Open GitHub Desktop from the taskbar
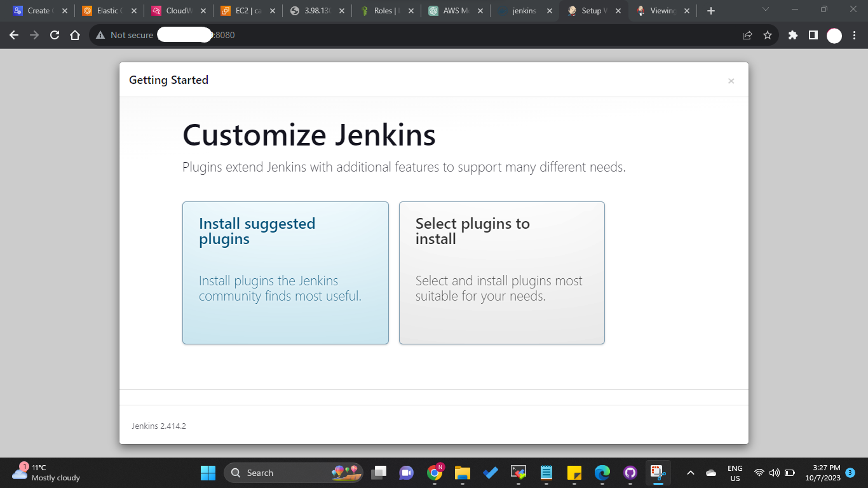This screenshot has width=868, height=488. 630,473
